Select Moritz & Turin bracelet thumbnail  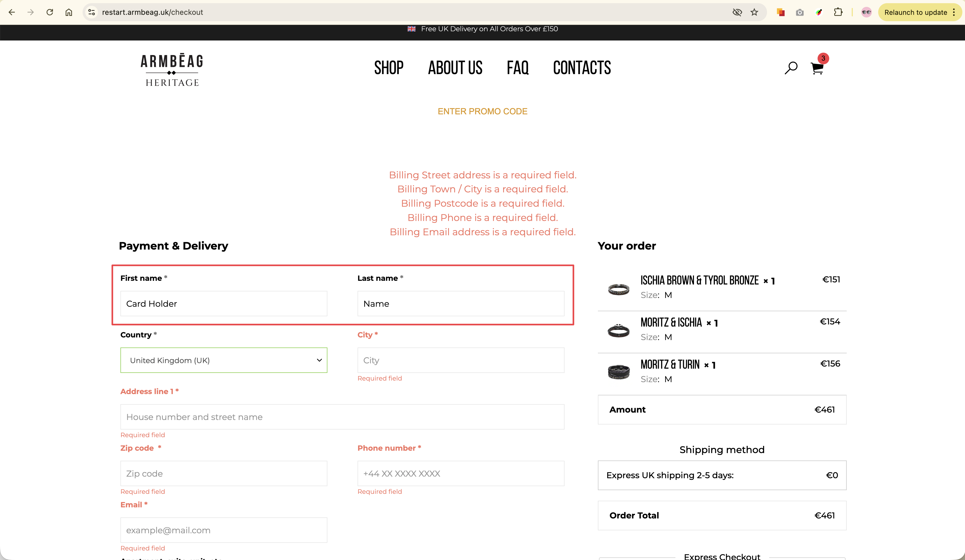(619, 371)
